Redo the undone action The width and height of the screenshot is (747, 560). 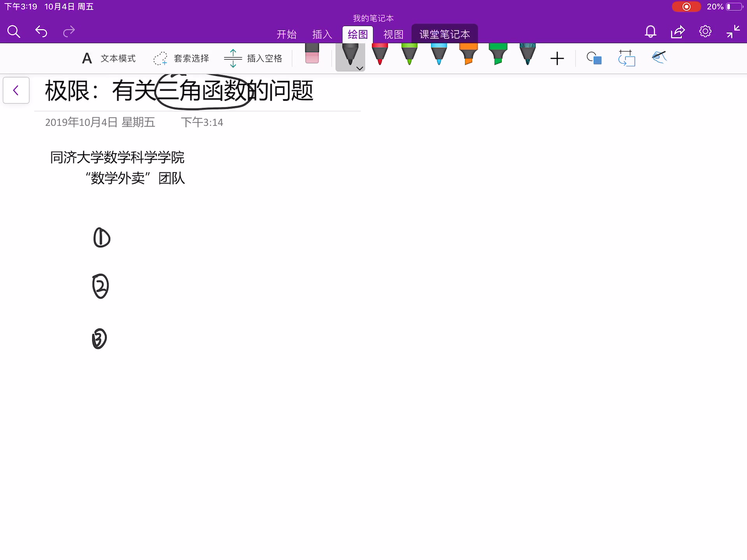69,31
